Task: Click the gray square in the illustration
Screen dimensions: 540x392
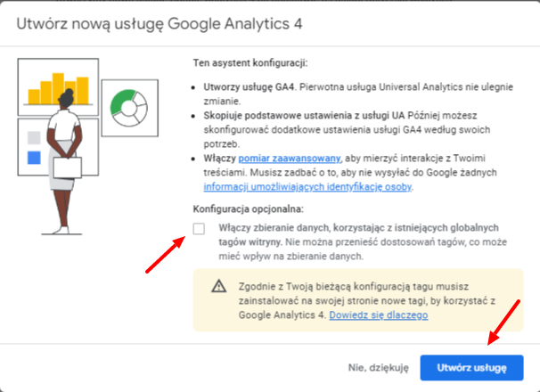Action: click(x=34, y=138)
